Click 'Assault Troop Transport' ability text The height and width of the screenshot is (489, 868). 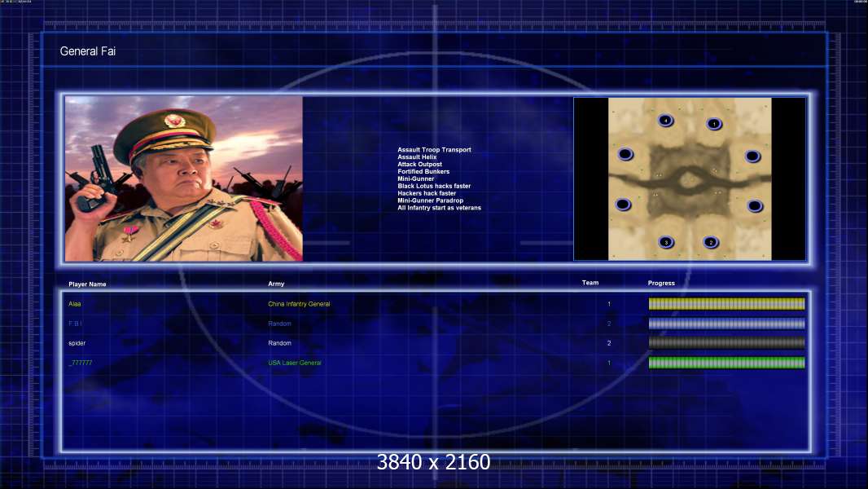click(x=434, y=149)
